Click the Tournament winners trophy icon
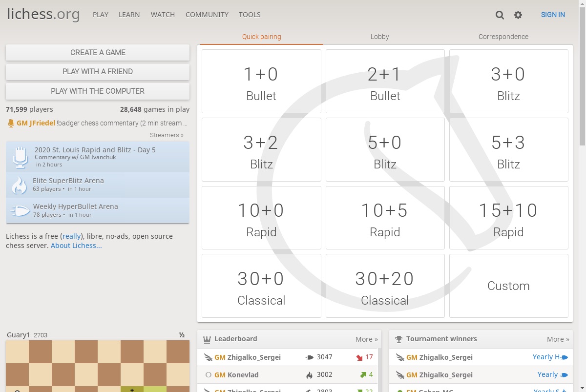This screenshot has width=586, height=392. [x=398, y=339]
